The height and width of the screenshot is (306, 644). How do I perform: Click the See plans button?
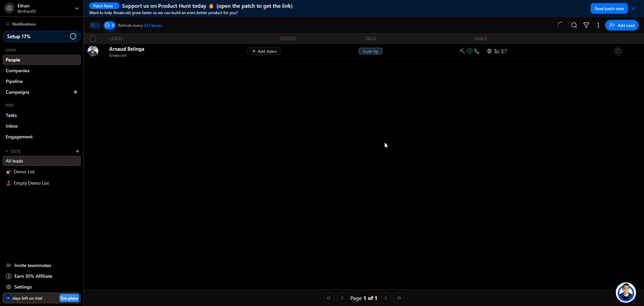tap(69, 298)
